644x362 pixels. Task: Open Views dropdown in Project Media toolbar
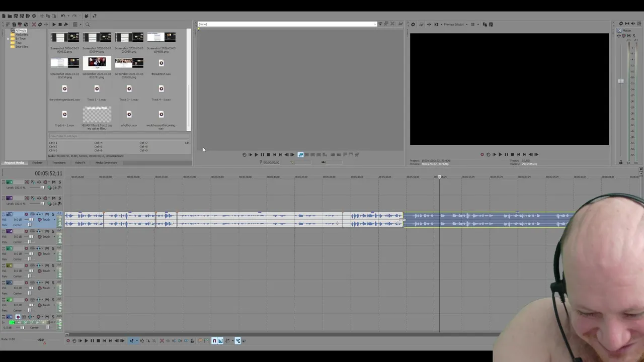80,24
